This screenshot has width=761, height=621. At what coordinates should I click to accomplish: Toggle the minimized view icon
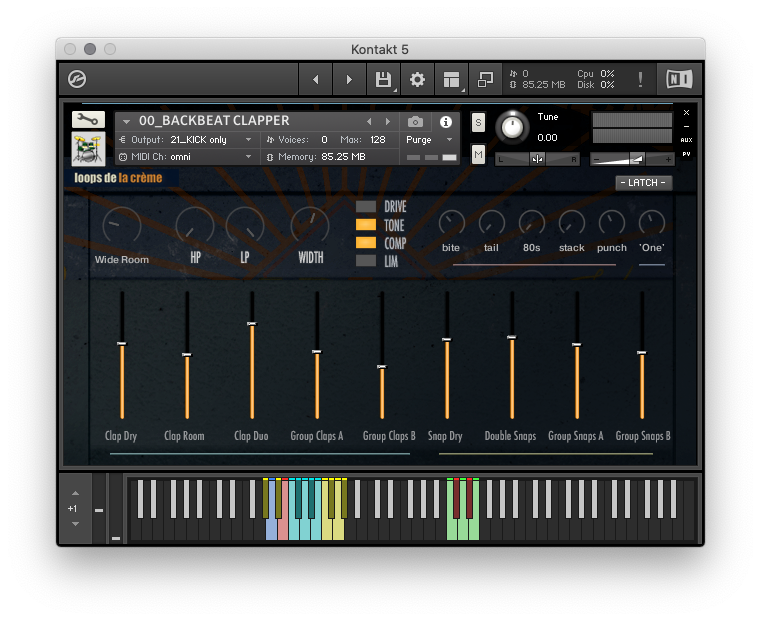485,79
